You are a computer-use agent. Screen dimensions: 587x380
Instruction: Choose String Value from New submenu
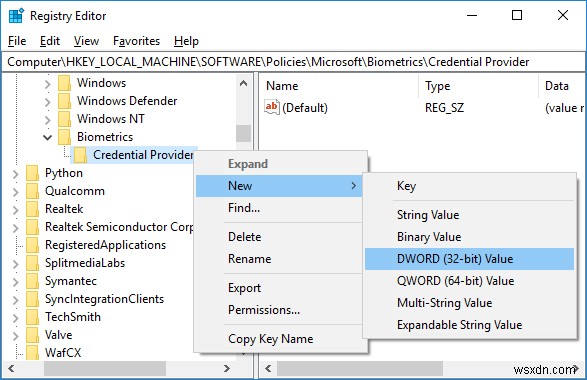(469, 215)
